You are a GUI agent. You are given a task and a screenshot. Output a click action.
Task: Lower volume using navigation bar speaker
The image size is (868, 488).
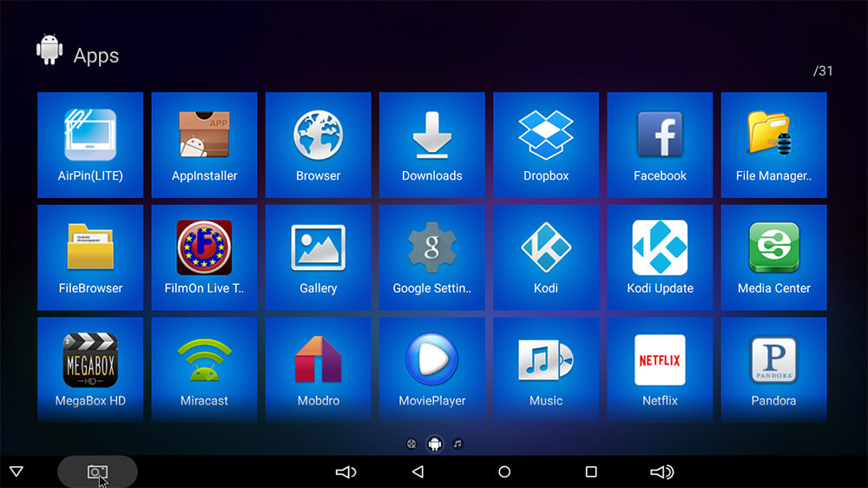[x=346, y=472]
